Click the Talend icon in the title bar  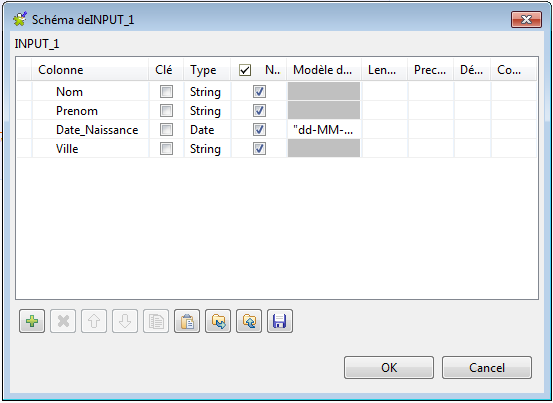20,19
